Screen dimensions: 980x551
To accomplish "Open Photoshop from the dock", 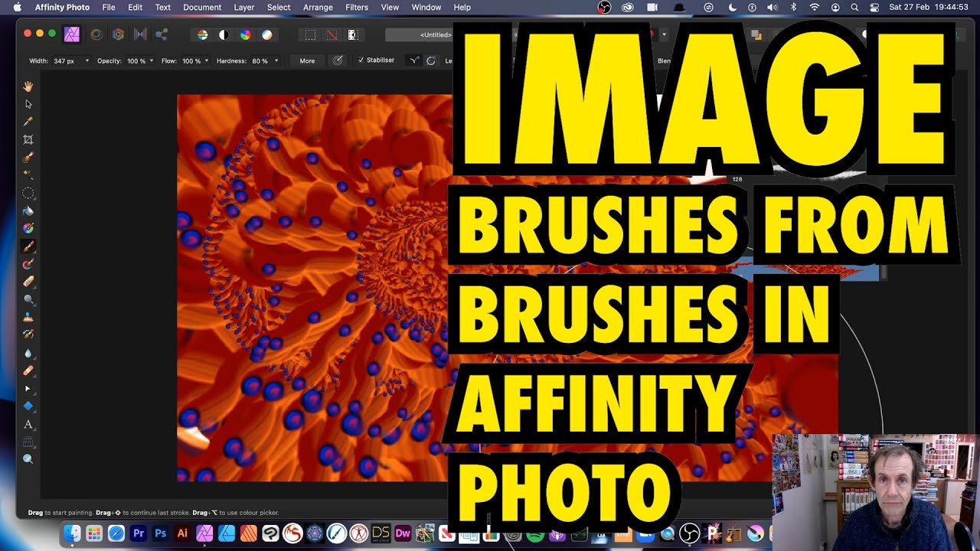I will coord(161,533).
